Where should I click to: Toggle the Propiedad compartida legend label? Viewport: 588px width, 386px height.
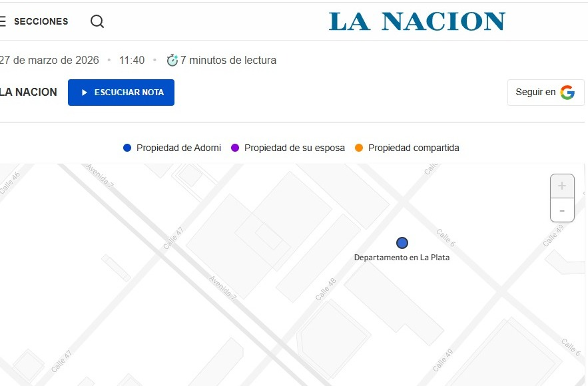[414, 148]
